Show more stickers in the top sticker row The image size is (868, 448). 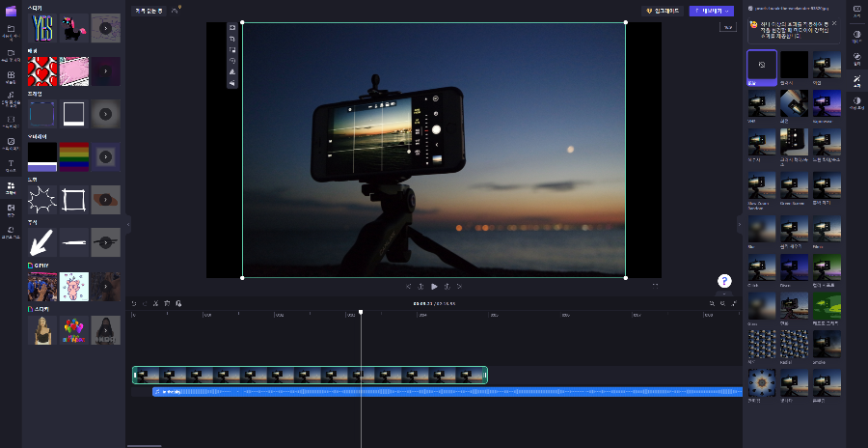tap(105, 28)
